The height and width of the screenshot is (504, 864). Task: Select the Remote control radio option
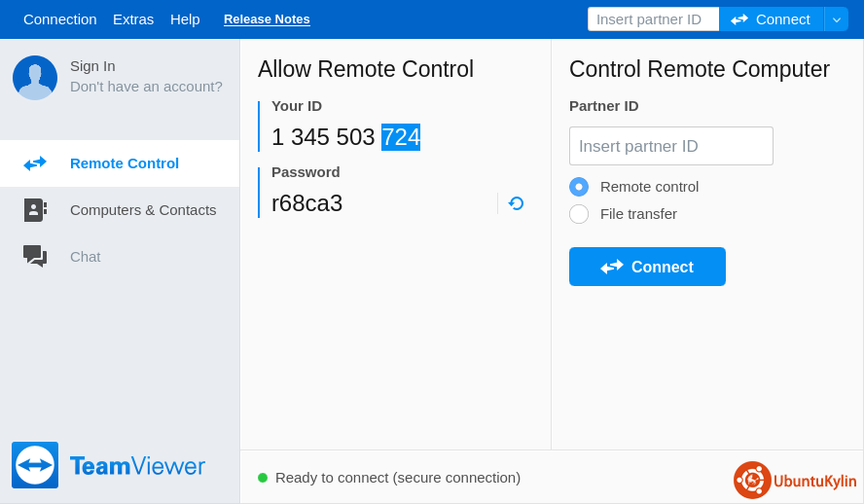579,187
